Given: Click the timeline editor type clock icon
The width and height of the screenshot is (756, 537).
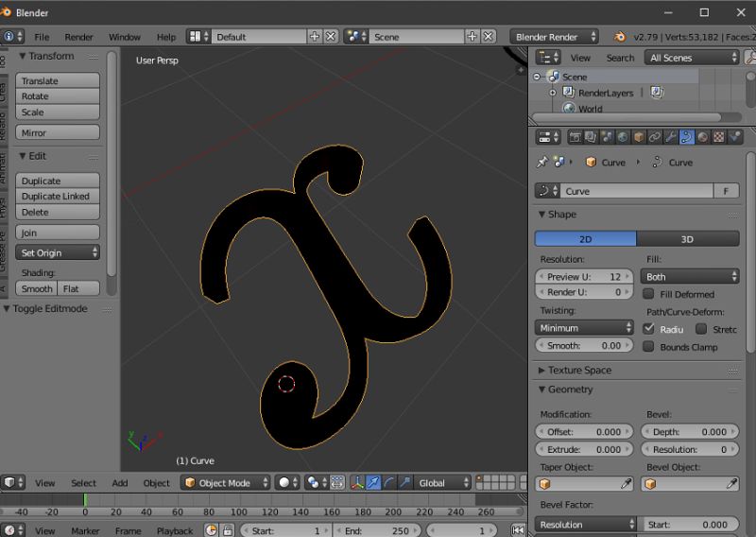Looking at the screenshot, I should [x=13, y=530].
